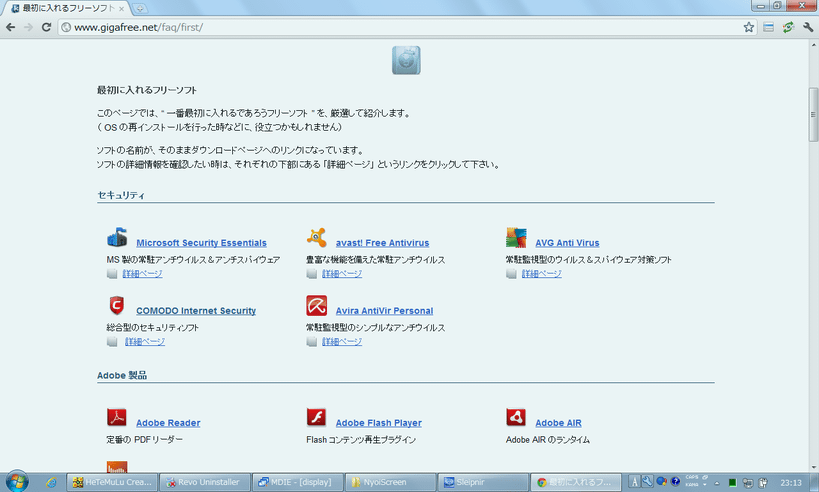Viewport: 819px width, 492px height.
Task: Click the vertical page scrollbar thumb
Action: tap(813, 114)
